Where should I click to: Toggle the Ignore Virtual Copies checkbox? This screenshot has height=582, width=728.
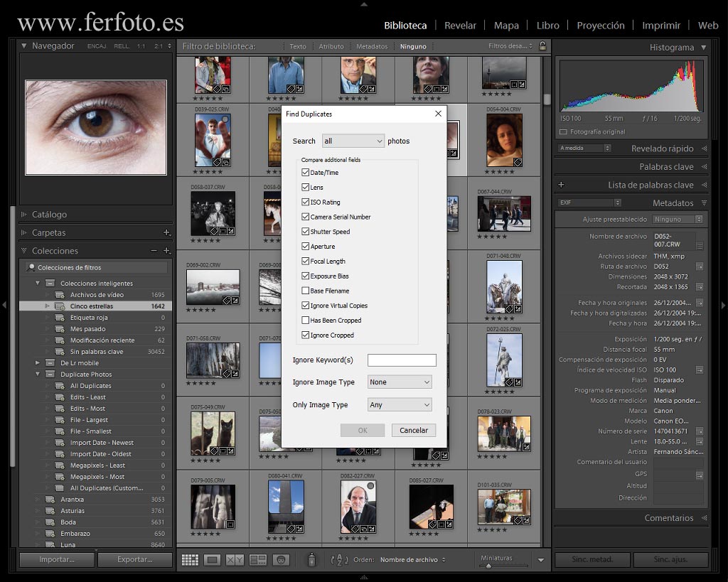305,306
